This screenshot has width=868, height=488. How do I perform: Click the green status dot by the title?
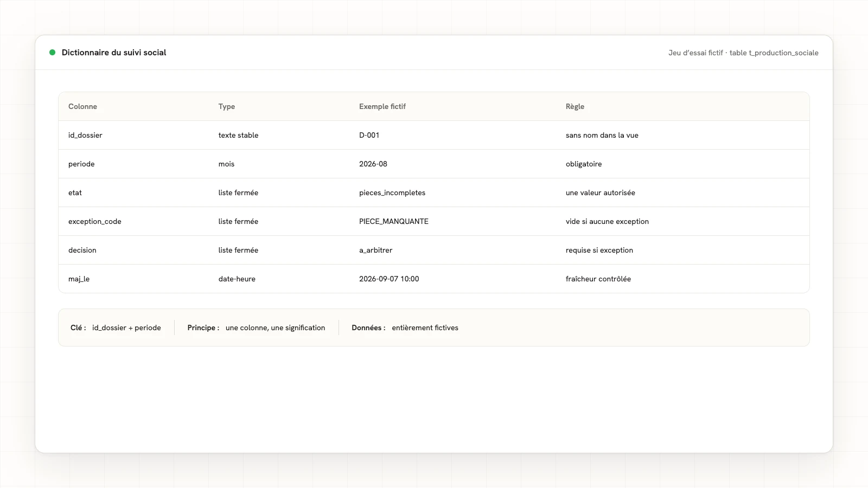[53, 53]
